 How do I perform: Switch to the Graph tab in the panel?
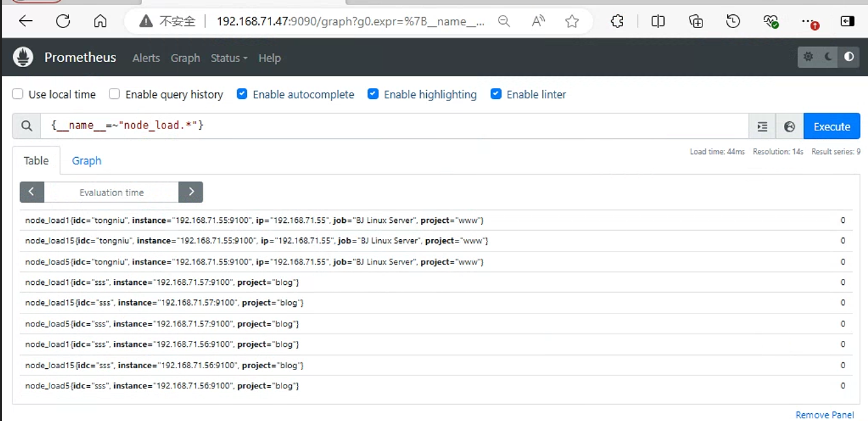pos(87,160)
